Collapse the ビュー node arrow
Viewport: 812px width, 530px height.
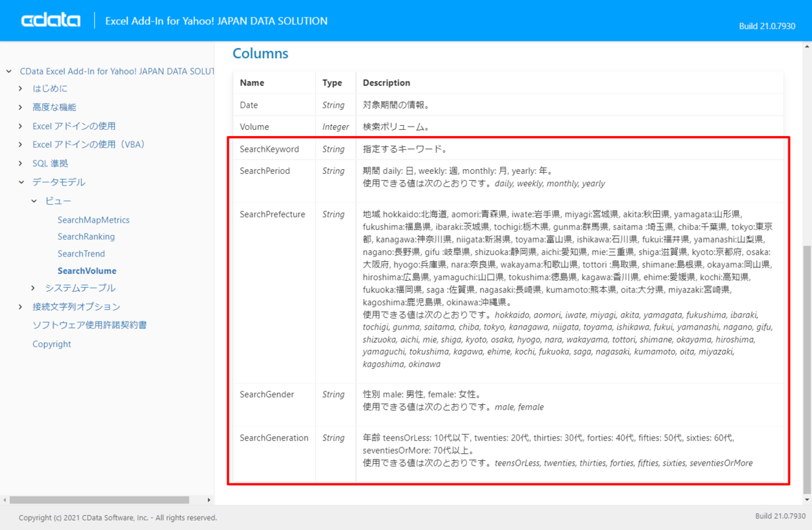point(34,201)
